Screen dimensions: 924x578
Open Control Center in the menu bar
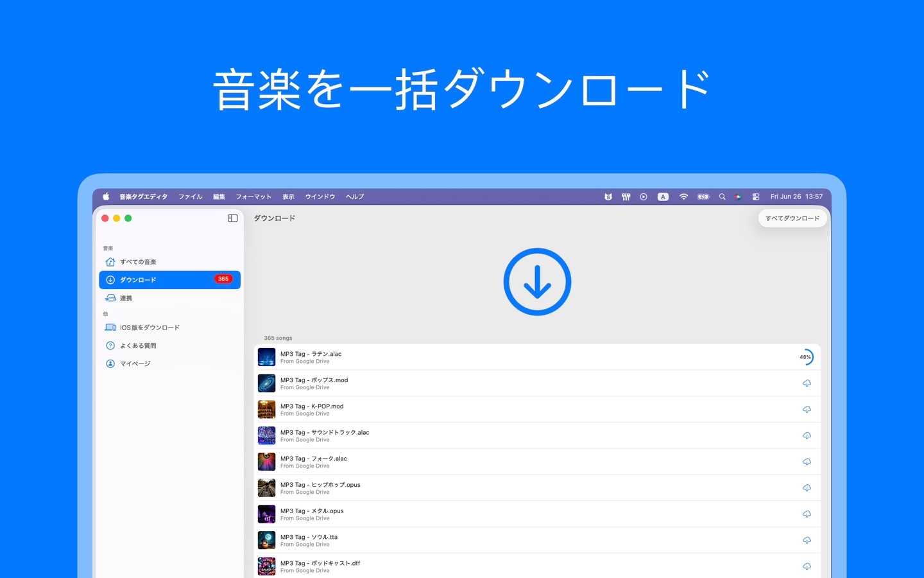756,197
